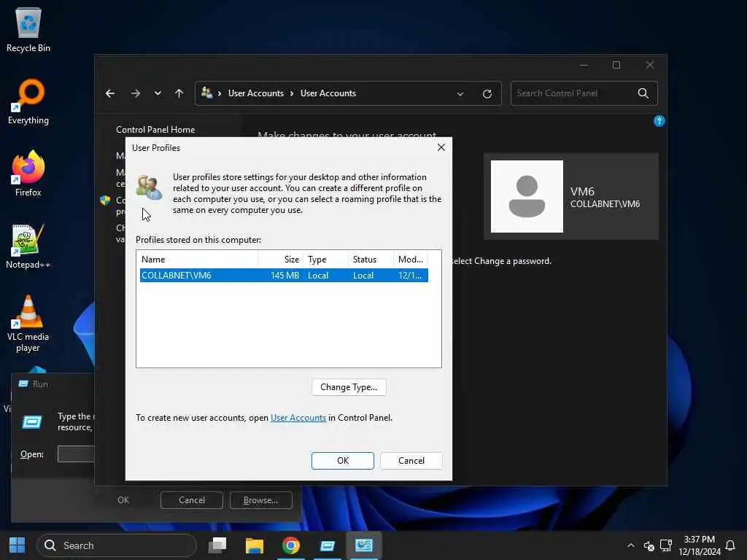
Task: Go up one level in Control Panel
Action: pyautogui.click(x=179, y=93)
